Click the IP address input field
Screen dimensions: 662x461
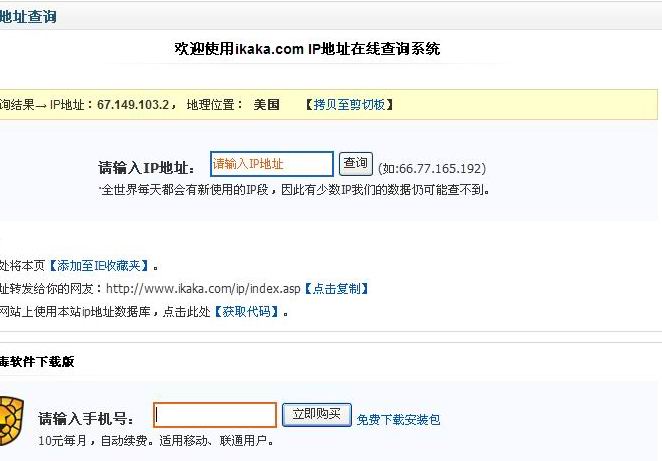[x=271, y=164]
